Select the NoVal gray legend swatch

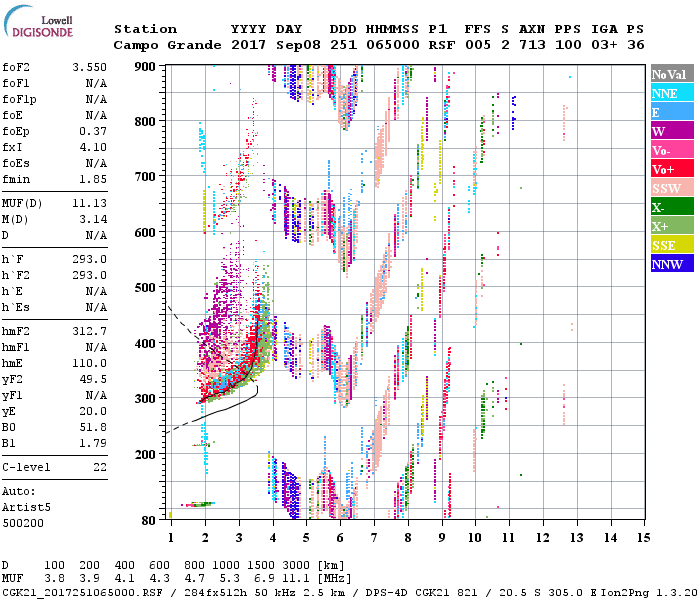coord(672,74)
